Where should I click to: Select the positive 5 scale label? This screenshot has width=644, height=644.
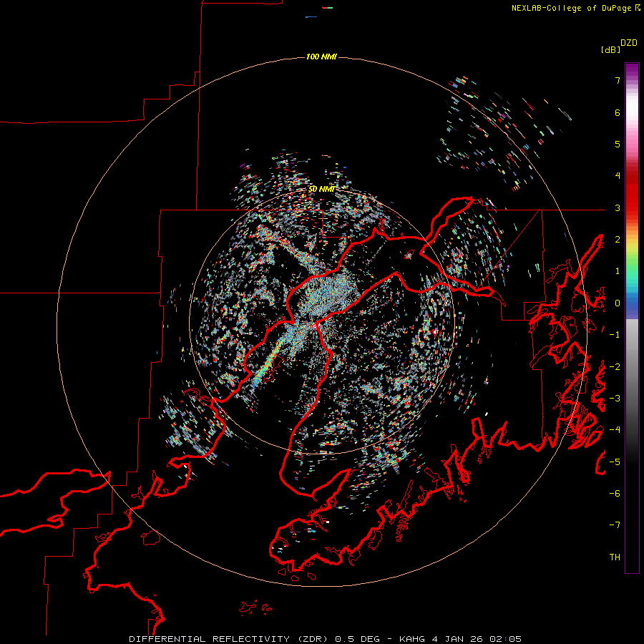pyautogui.click(x=618, y=144)
